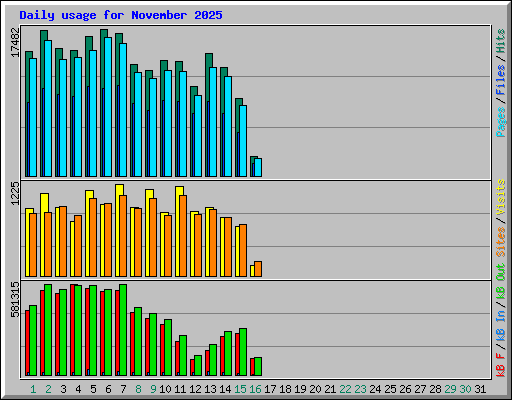
Task: Click day 9 on the date axis
Action: pyautogui.click(x=153, y=389)
